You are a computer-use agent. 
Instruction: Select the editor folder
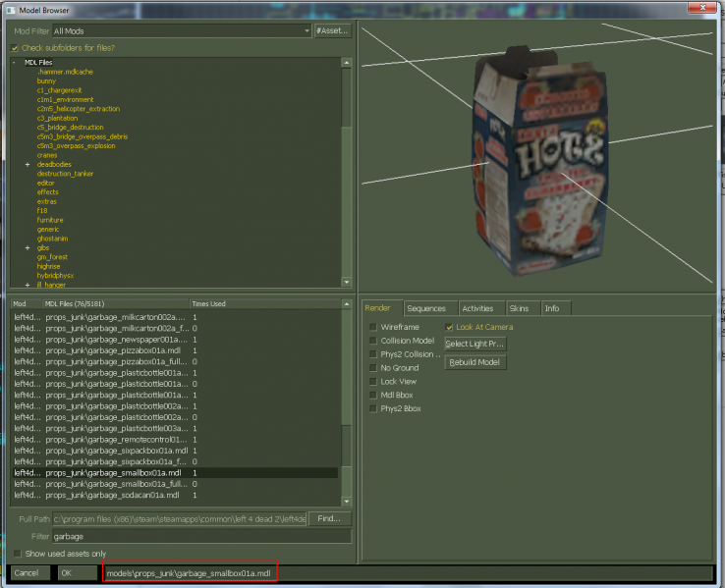[45, 183]
